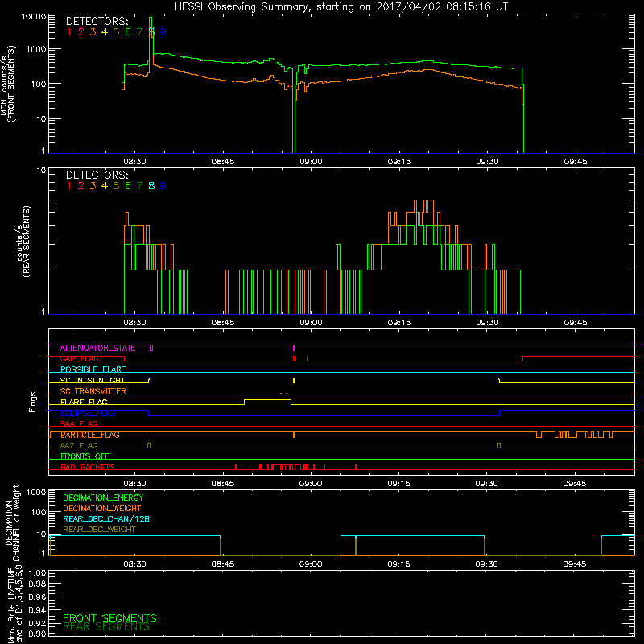Click 09:15 tick label in rear segments panel
The image size is (644, 644).
[x=399, y=323]
